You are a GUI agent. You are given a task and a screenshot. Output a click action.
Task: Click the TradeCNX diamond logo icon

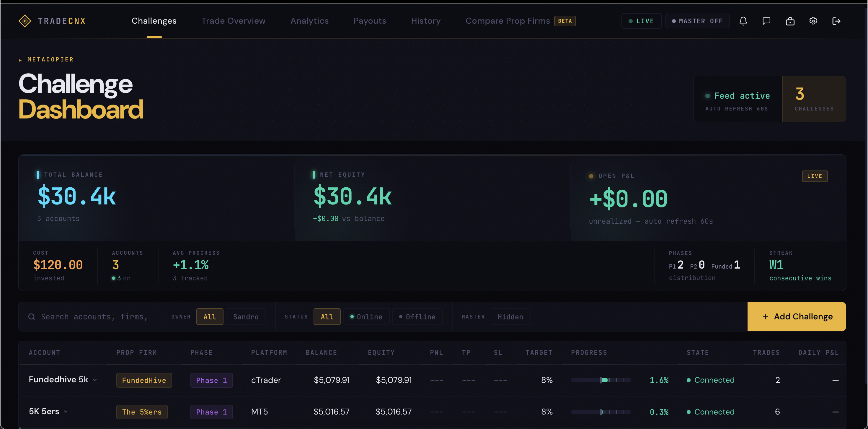[25, 21]
